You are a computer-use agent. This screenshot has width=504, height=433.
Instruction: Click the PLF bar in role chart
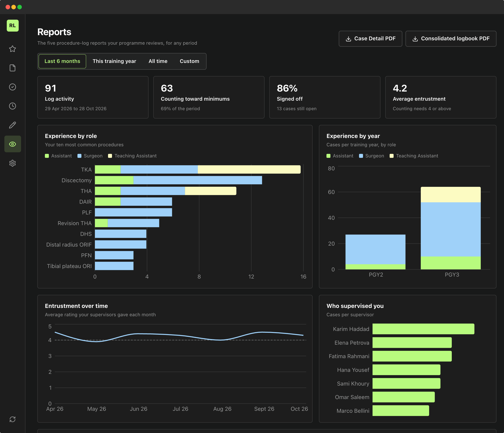pyautogui.click(x=133, y=212)
